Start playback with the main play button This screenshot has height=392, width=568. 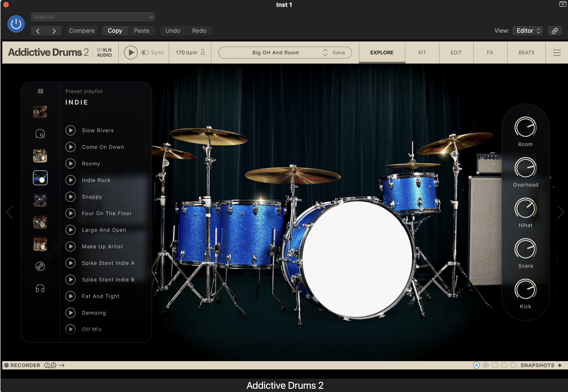[131, 53]
